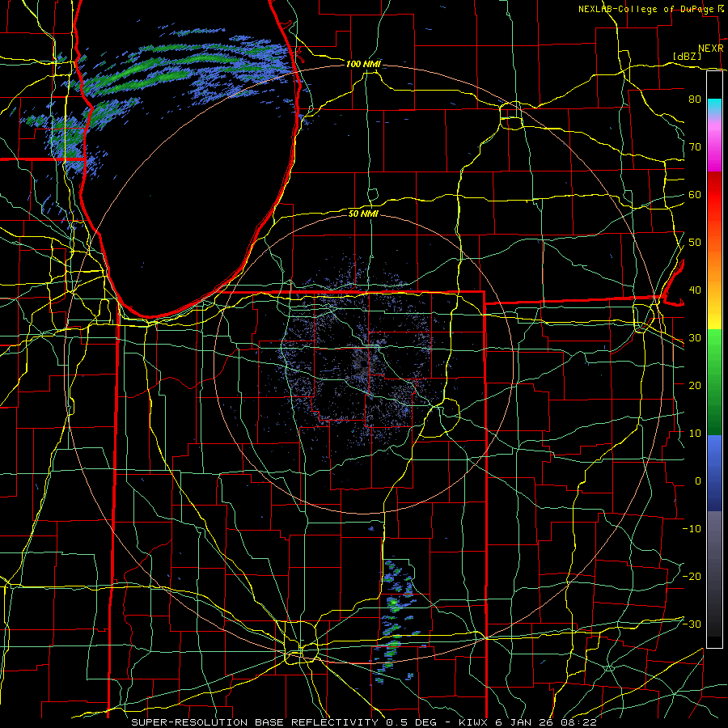
Task: Click the 100 NMI range ring label
Action: 363,64
